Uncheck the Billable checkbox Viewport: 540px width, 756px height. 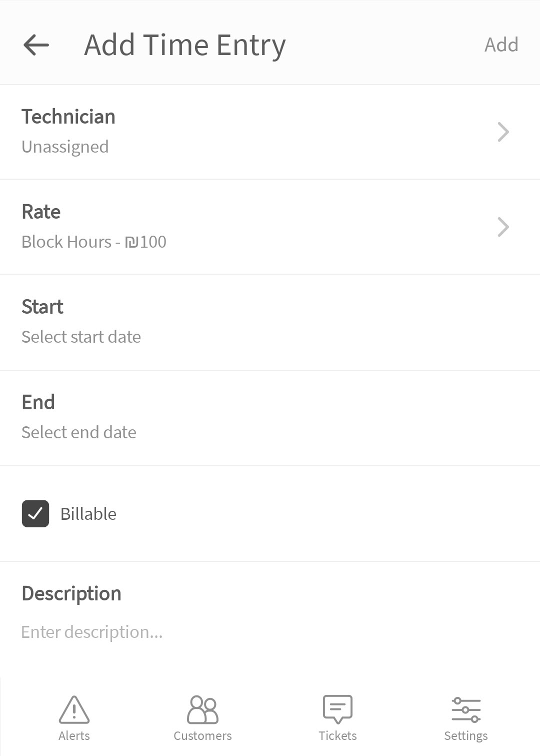(x=35, y=514)
